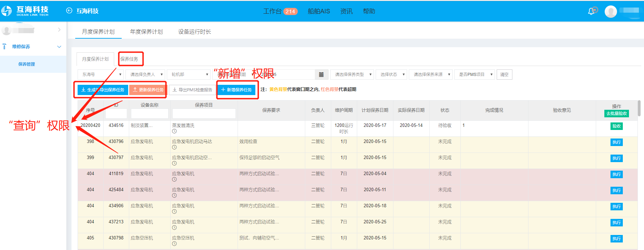Click cell text 制淡装置…
Screen dimensions: 644x250
point(142,126)
